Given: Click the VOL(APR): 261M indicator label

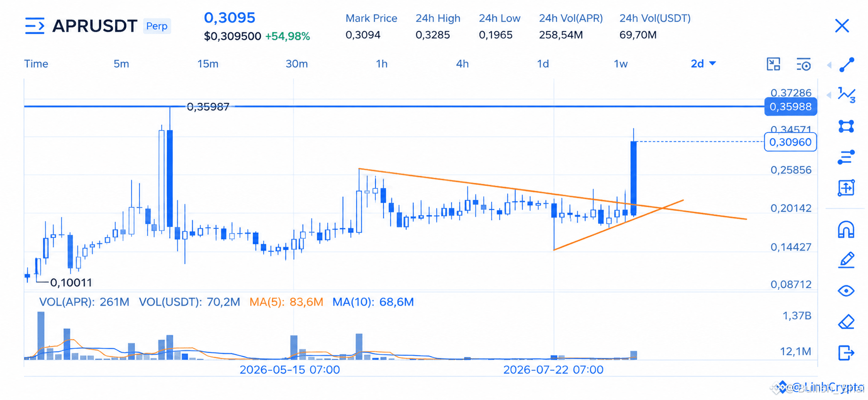Looking at the screenshot, I should point(84,302).
